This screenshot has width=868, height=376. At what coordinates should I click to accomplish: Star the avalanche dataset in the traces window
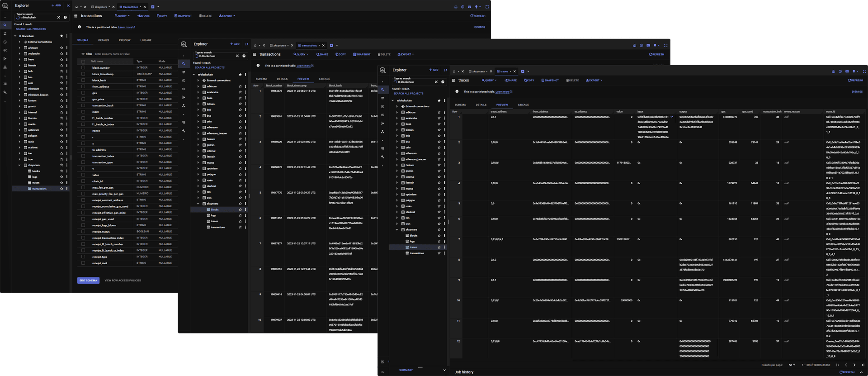[x=439, y=118]
